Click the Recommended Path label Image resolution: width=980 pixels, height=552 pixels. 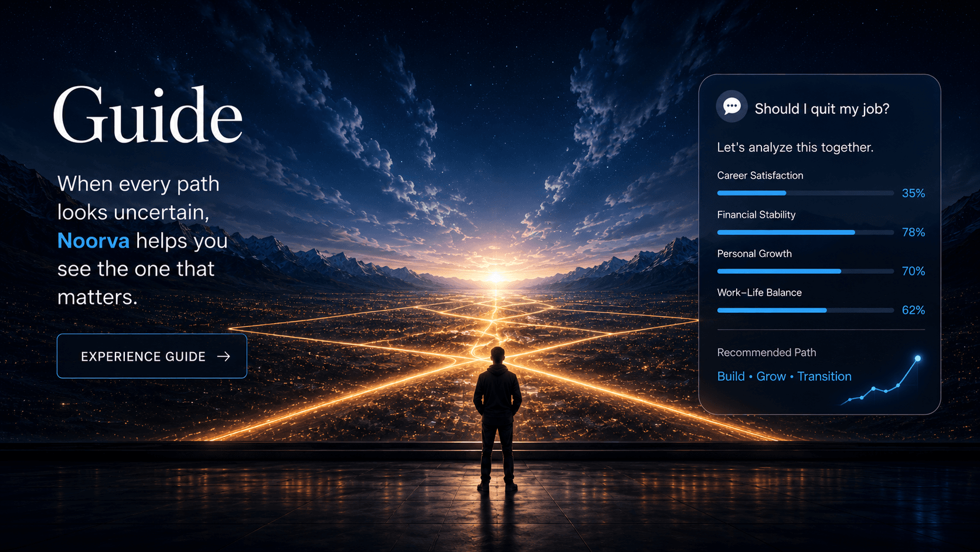pos(767,353)
